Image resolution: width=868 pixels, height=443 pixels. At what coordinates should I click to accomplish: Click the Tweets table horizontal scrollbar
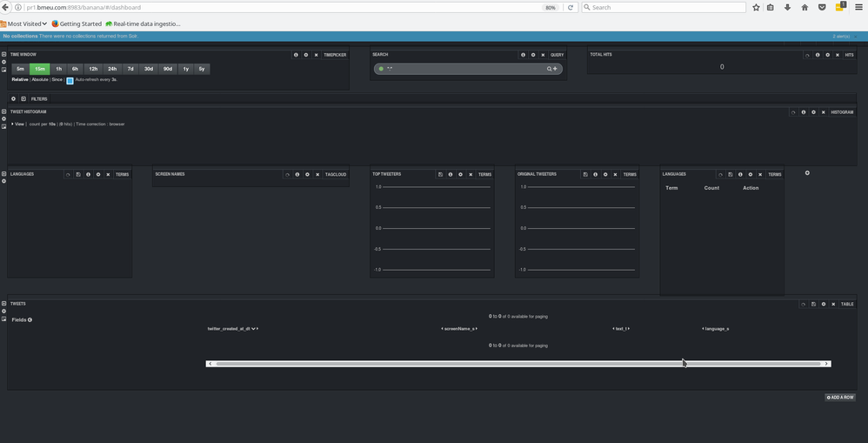(518, 364)
